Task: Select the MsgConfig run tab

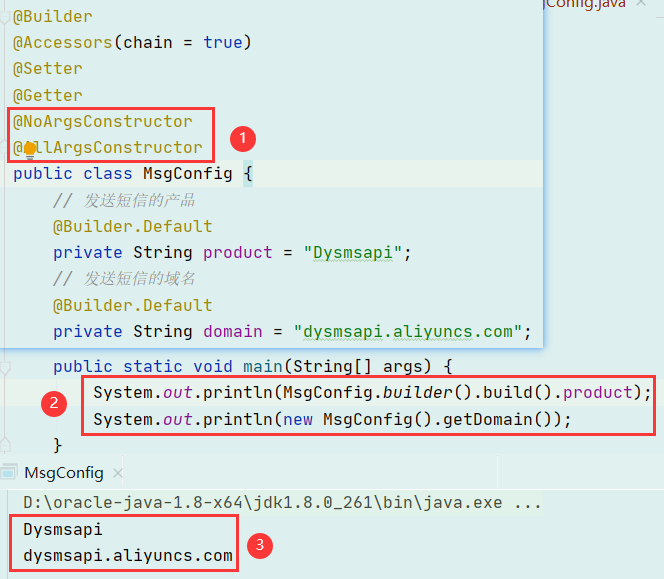Action: pos(64,473)
